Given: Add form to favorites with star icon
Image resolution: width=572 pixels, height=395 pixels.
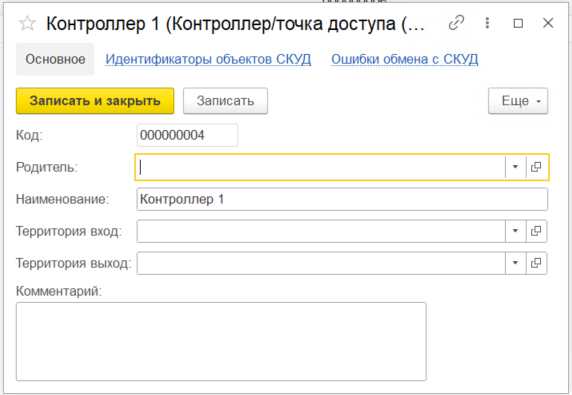Looking at the screenshot, I should click(x=27, y=24).
